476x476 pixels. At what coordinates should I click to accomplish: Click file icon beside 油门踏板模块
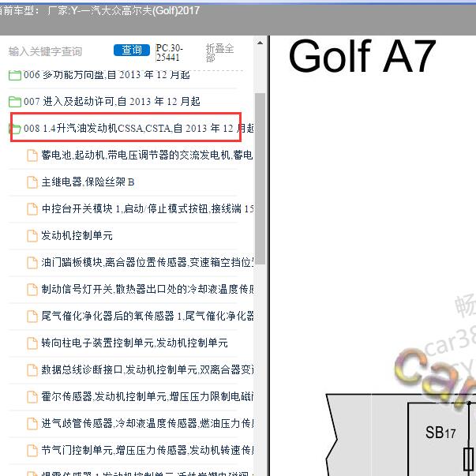32,263
